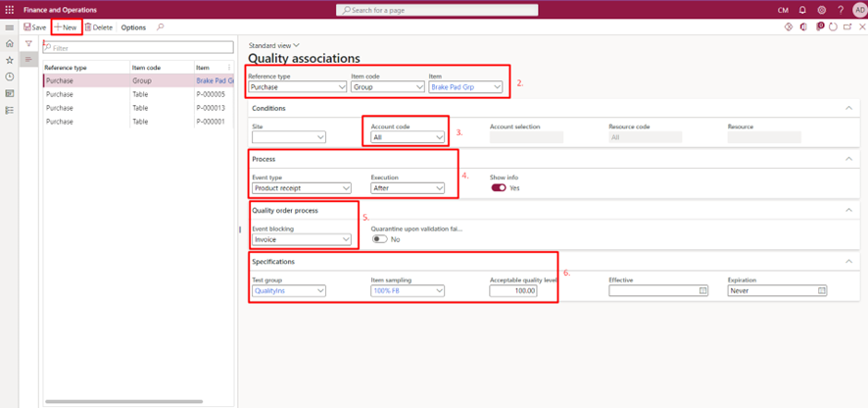The height and width of the screenshot is (408, 868).
Task: Open the AD user account avatar
Action: 859,10
